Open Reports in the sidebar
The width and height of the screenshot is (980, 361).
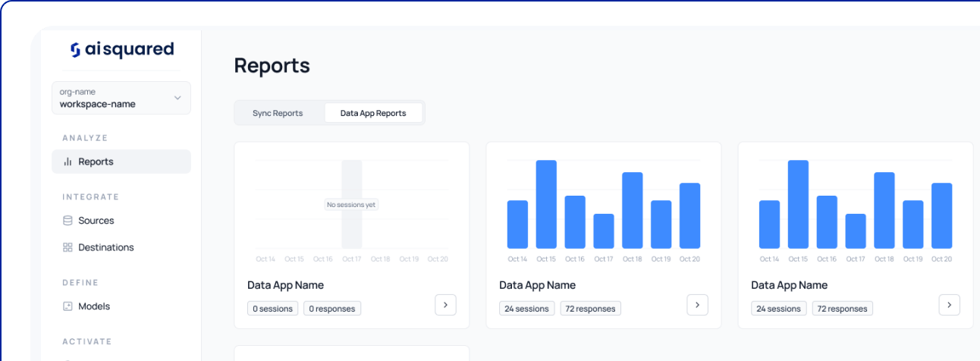pos(121,162)
